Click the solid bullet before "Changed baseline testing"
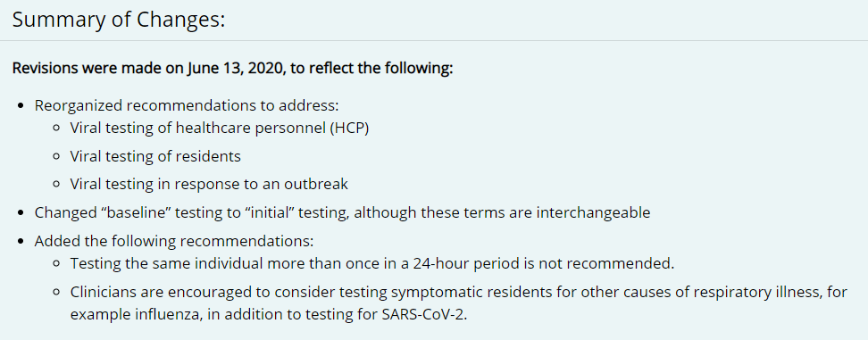 pyautogui.click(x=21, y=213)
